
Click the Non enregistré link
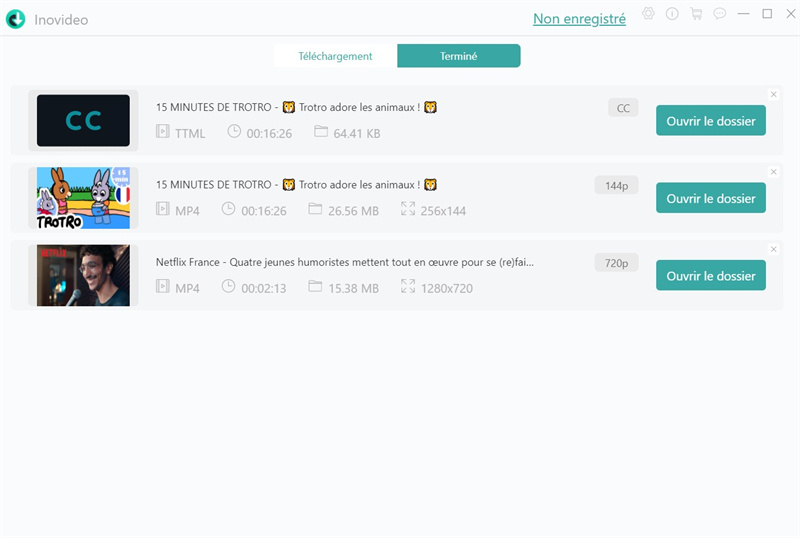[x=579, y=19]
